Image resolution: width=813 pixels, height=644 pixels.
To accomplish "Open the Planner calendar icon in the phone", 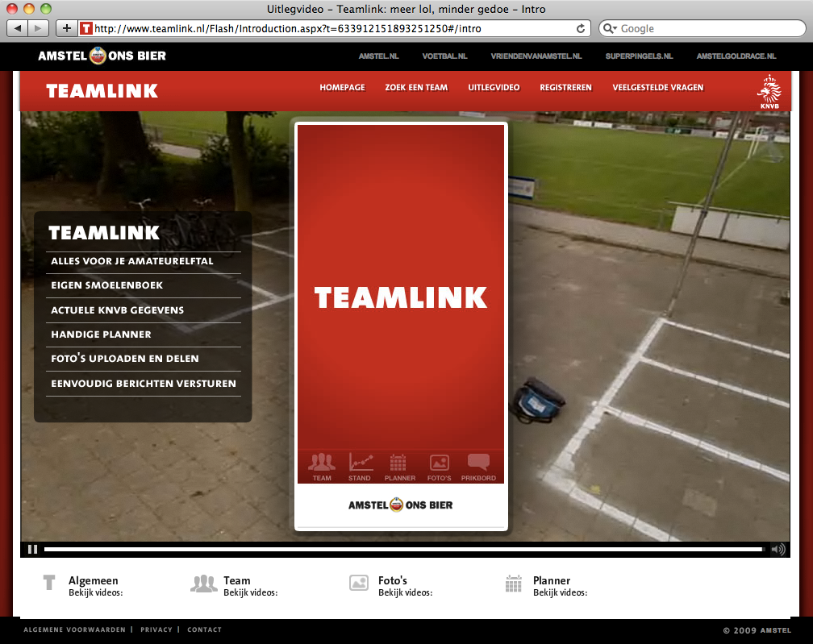I will click(400, 467).
